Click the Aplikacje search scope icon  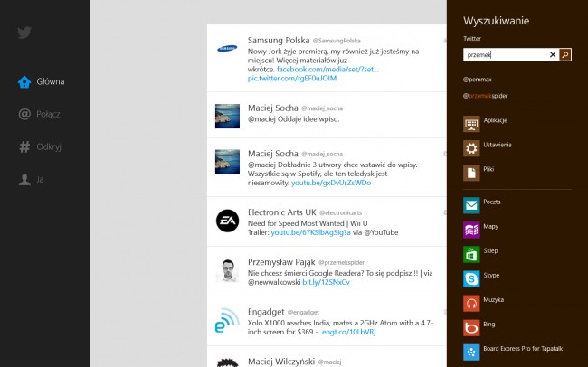point(471,124)
